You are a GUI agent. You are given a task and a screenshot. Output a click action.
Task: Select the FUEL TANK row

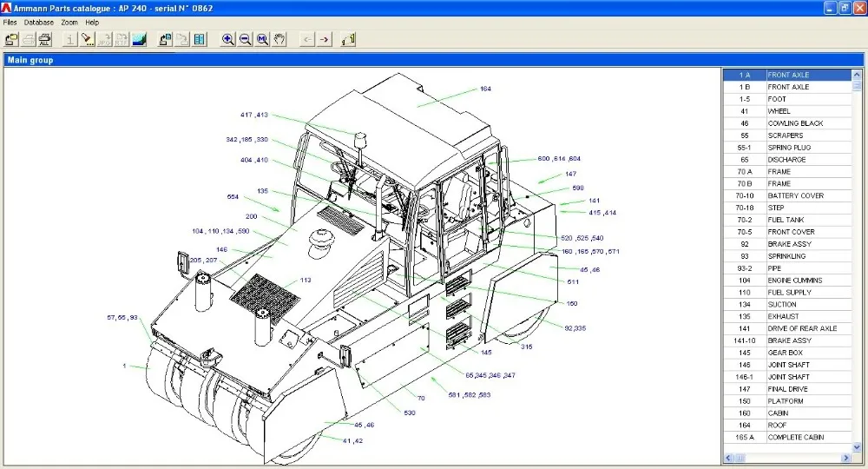(787, 220)
